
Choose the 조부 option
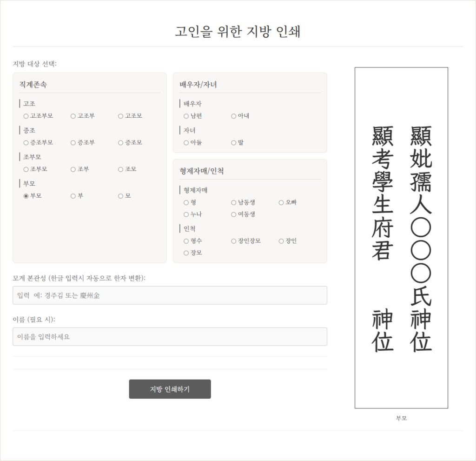point(73,169)
